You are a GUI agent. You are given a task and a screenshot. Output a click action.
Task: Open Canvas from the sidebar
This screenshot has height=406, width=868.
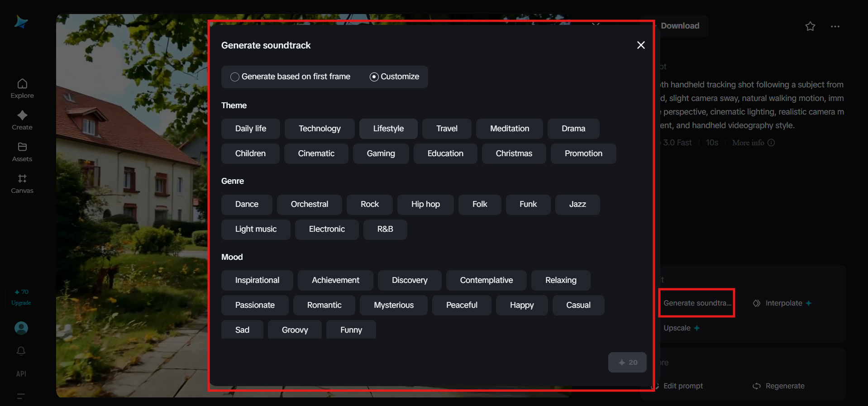coord(22,184)
